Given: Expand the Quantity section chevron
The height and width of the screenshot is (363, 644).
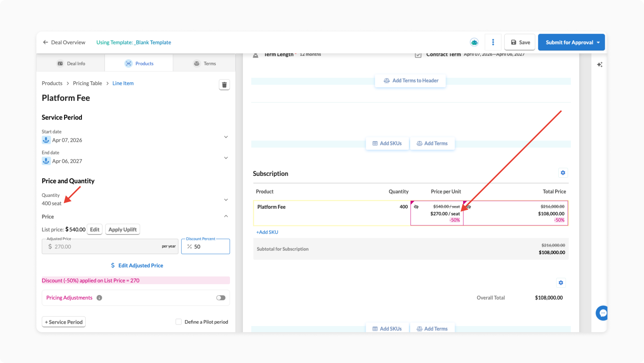Looking at the screenshot, I should click(226, 200).
